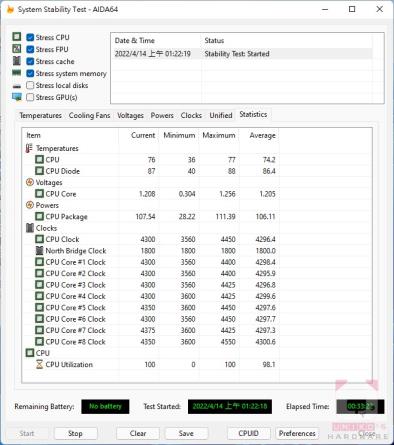This screenshot has width=394, height=445.
Task: Click the Clear button
Action: point(138,433)
